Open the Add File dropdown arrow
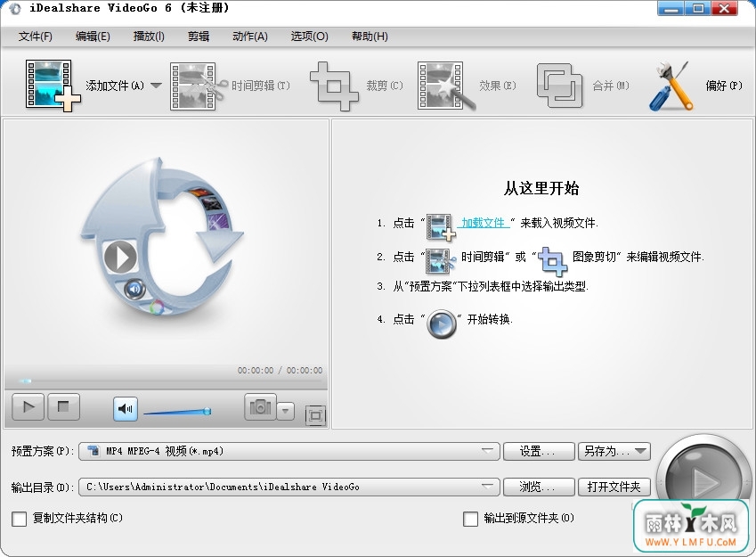Image resolution: width=756 pixels, height=557 pixels. pos(156,86)
